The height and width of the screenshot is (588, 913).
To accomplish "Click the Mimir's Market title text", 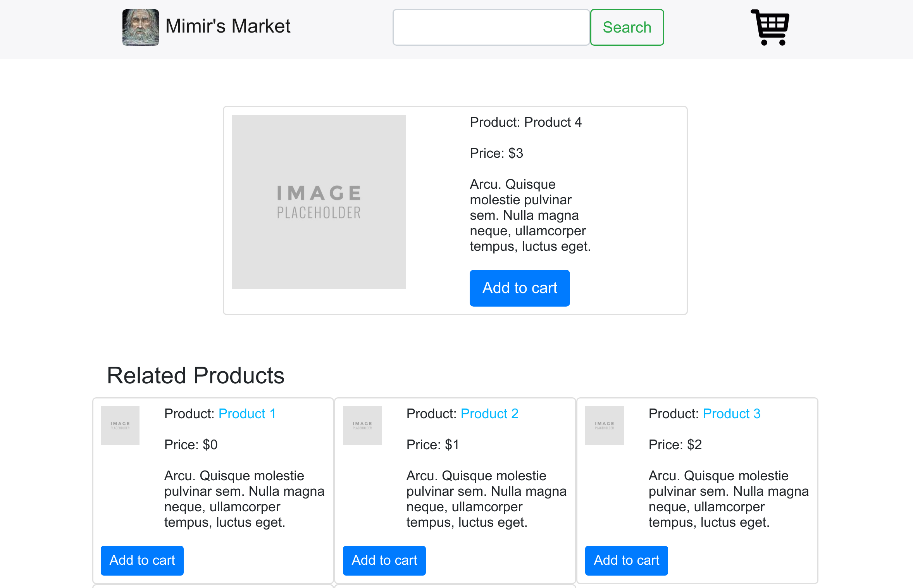I will 228,26.
